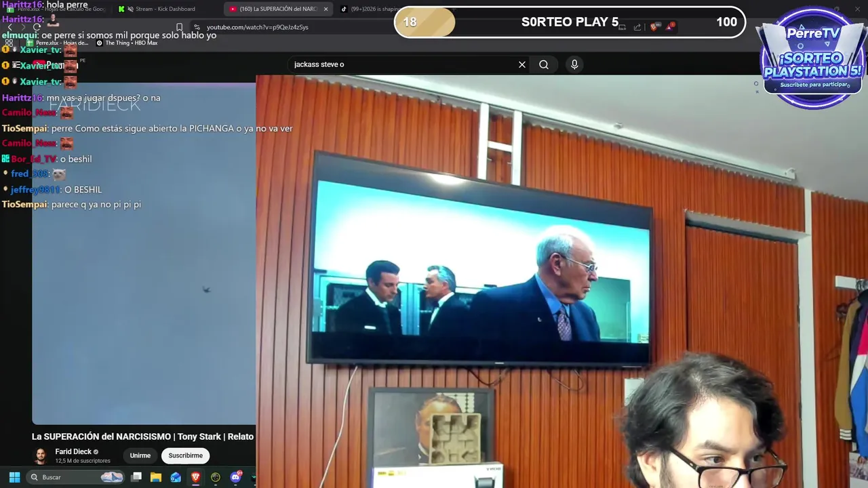The width and height of the screenshot is (868, 488).
Task: Click Harittz16's 'vas a jugar dspues' message
Action: pos(81,98)
